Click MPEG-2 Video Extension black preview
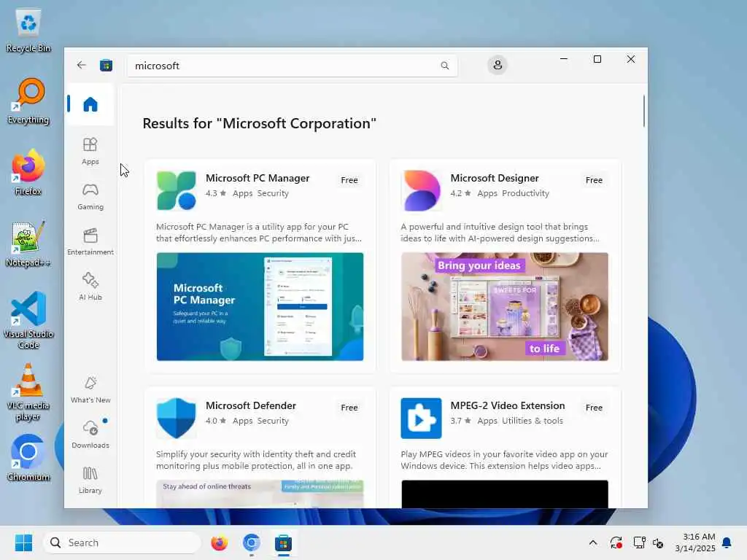 coord(505,494)
